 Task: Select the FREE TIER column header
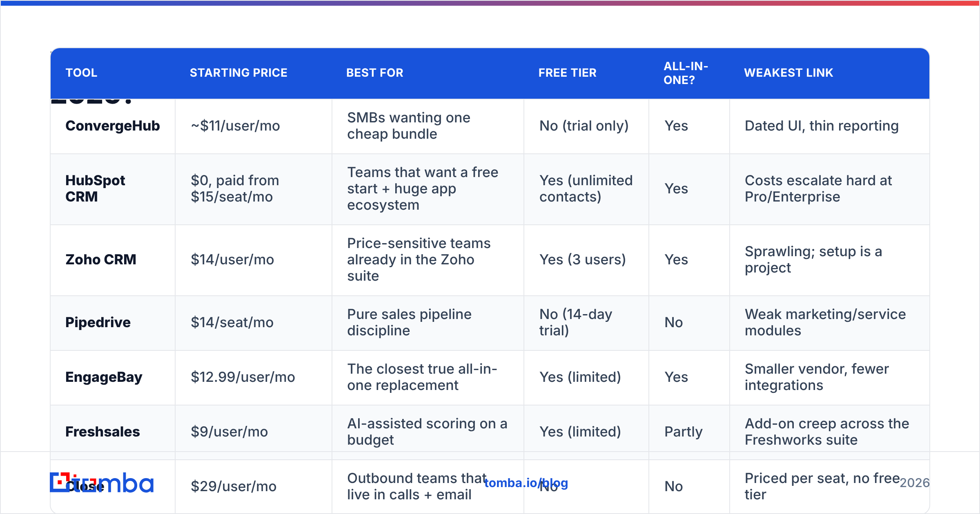(x=567, y=73)
